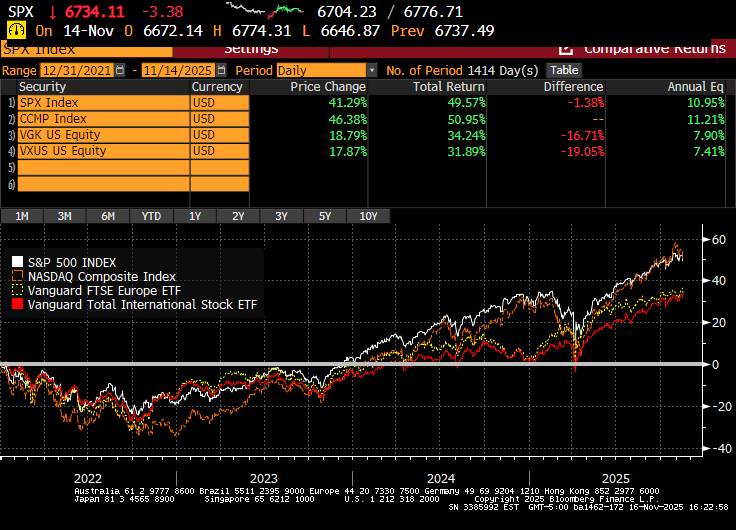The image size is (736, 530).
Task: Edit the end date 11/14/2025 field
Action: pos(178,70)
